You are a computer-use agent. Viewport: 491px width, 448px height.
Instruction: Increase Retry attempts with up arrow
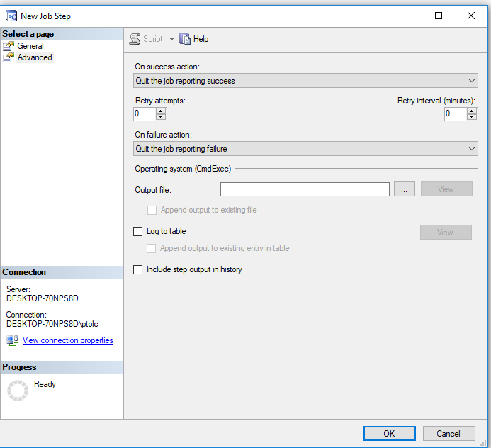coord(161,111)
